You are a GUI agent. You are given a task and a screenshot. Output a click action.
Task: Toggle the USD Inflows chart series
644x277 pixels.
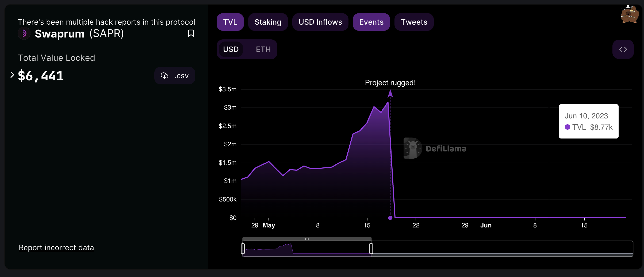pyautogui.click(x=320, y=22)
